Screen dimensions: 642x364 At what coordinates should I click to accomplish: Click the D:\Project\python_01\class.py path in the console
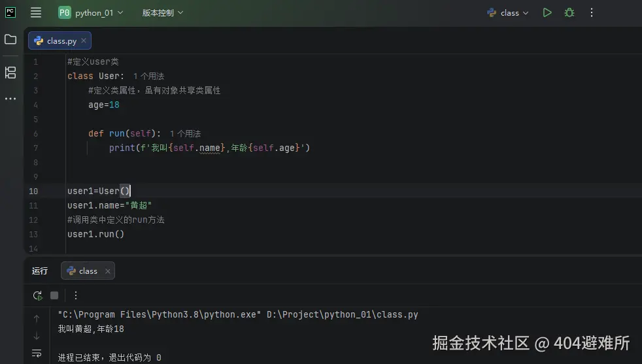pos(342,314)
